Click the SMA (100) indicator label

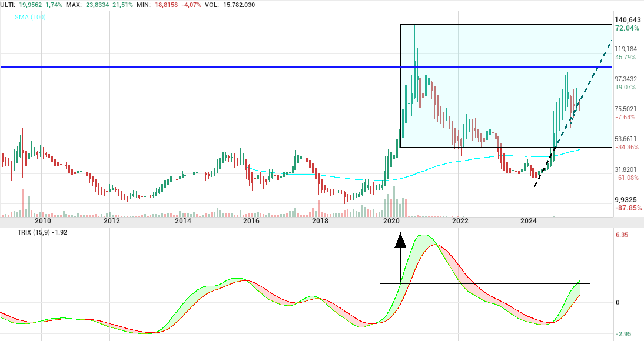point(30,17)
